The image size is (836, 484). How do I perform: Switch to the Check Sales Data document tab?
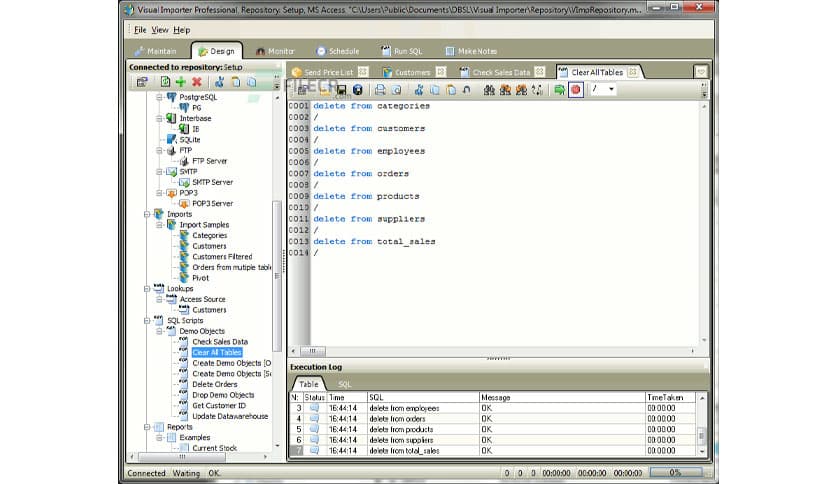(495, 72)
